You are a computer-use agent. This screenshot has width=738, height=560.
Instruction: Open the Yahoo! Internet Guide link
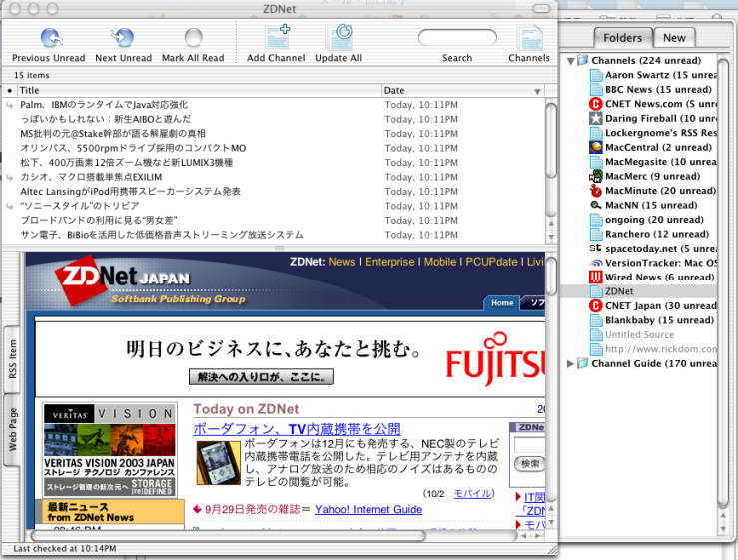[x=369, y=509]
